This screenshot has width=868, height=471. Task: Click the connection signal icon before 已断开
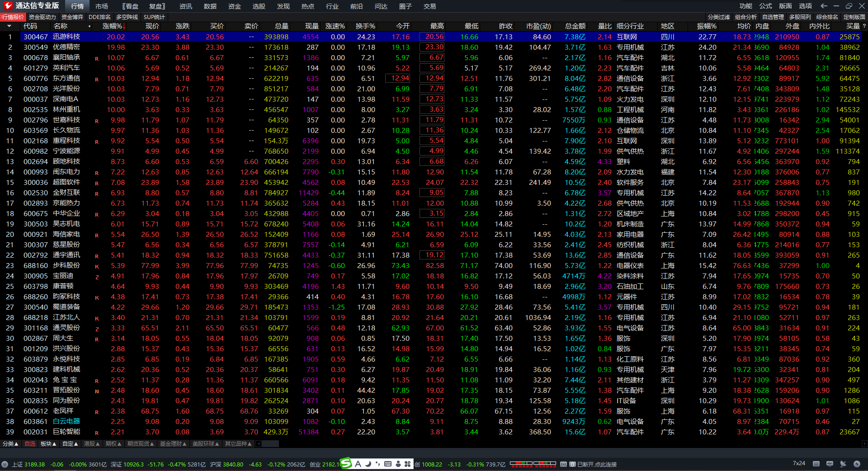click(x=563, y=464)
